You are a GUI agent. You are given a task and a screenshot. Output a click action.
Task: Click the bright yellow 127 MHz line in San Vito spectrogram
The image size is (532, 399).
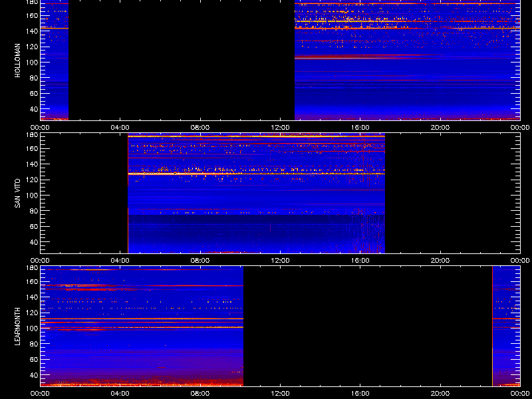(257, 174)
